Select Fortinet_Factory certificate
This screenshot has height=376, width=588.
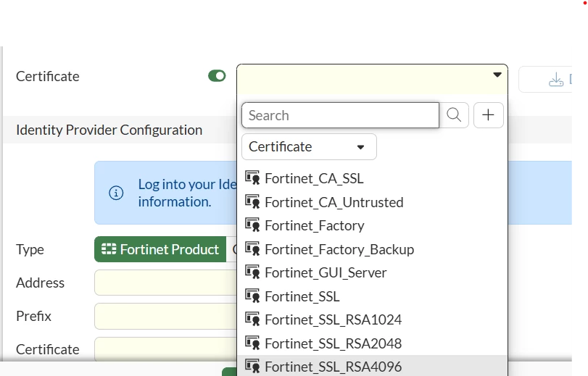pyautogui.click(x=372, y=226)
